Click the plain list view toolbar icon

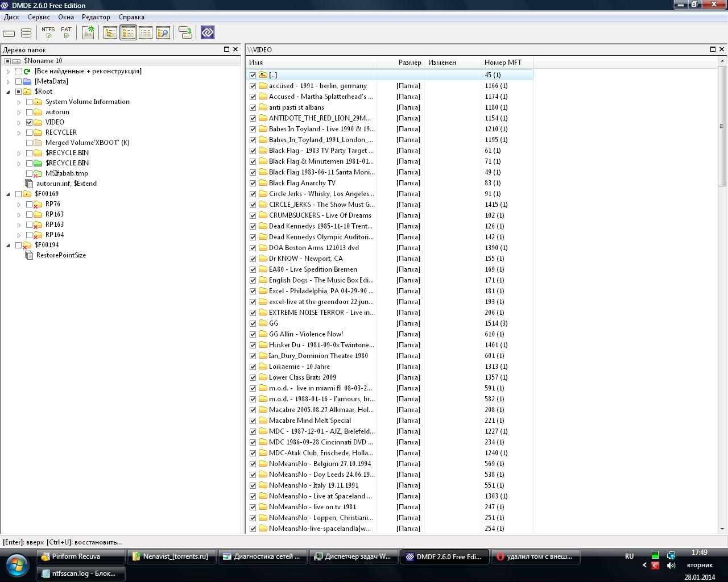(x=146, y=33)
